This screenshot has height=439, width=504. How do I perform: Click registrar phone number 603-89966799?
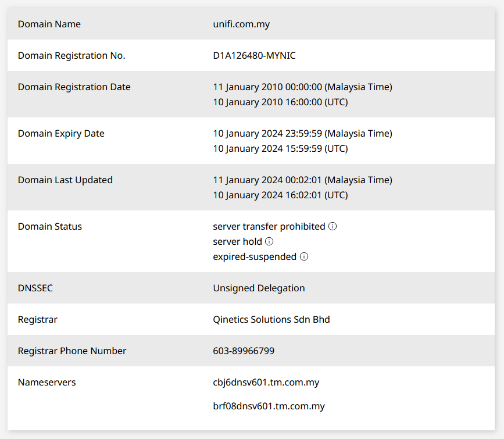pyautogui.click(x=244, y=351)
